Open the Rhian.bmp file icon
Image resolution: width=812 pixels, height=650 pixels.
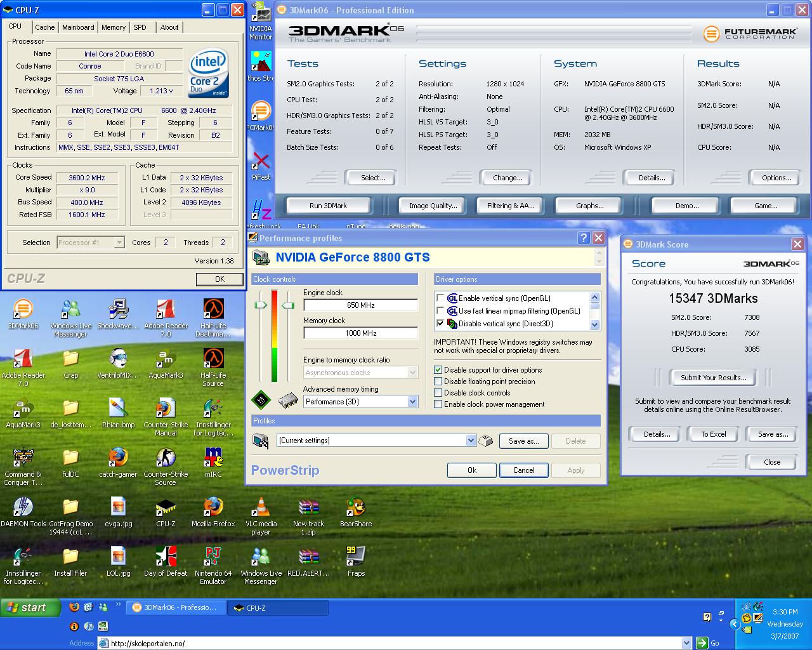[x=118, y=409]
